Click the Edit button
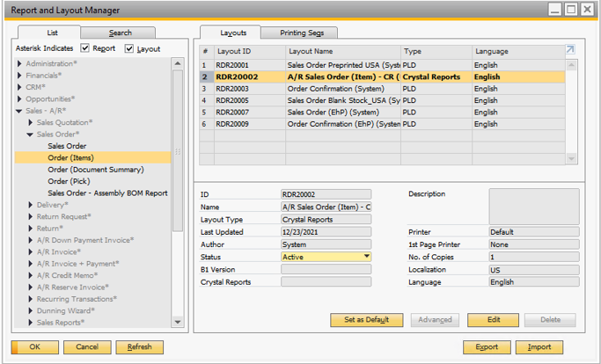The image size is (601, 364). pyautogui.click(x=493, y=320)
